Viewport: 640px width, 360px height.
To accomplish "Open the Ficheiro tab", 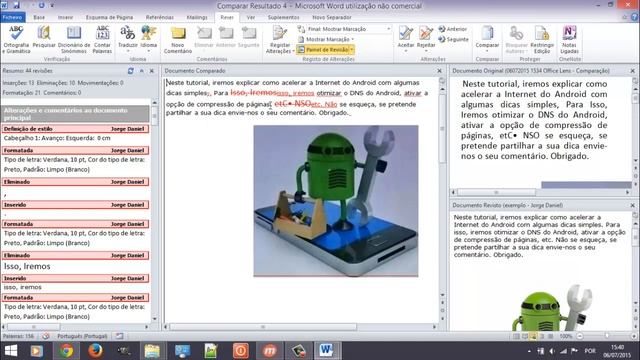I will (13, 17).
